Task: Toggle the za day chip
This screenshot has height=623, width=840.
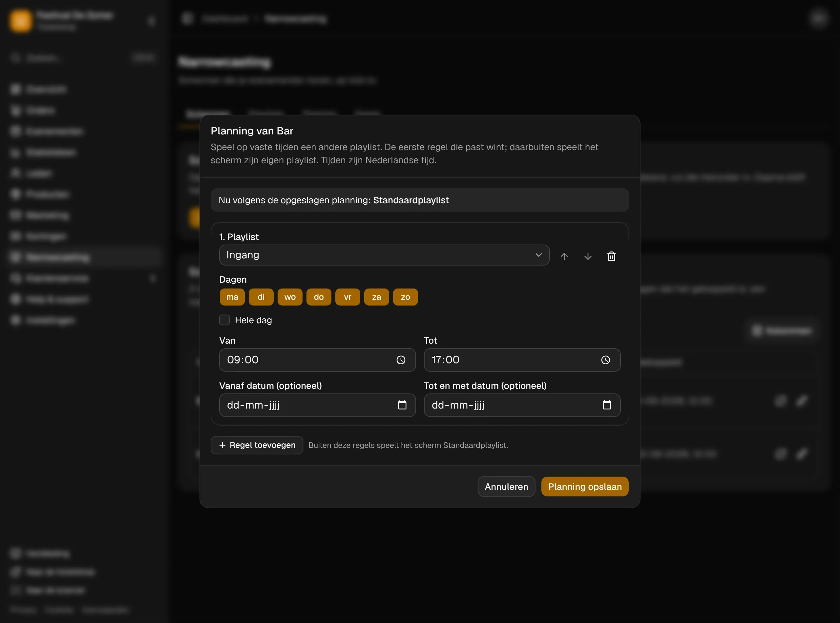Action: tap(377, 297)
